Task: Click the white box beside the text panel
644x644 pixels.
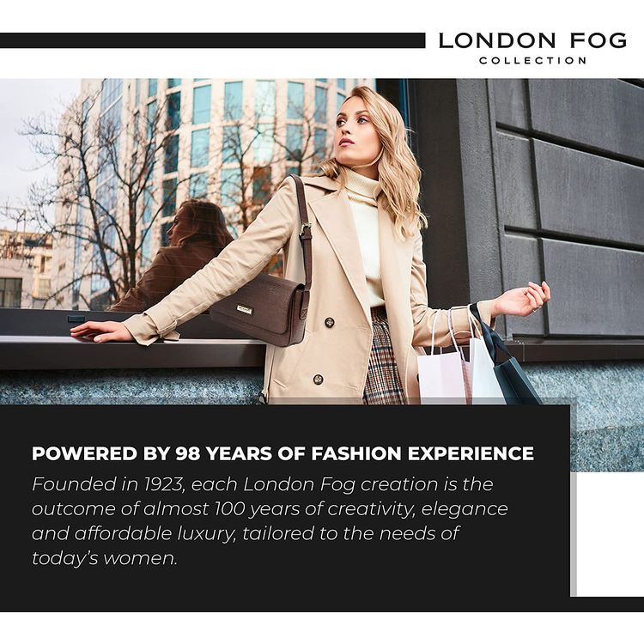Action: (610, 534)
